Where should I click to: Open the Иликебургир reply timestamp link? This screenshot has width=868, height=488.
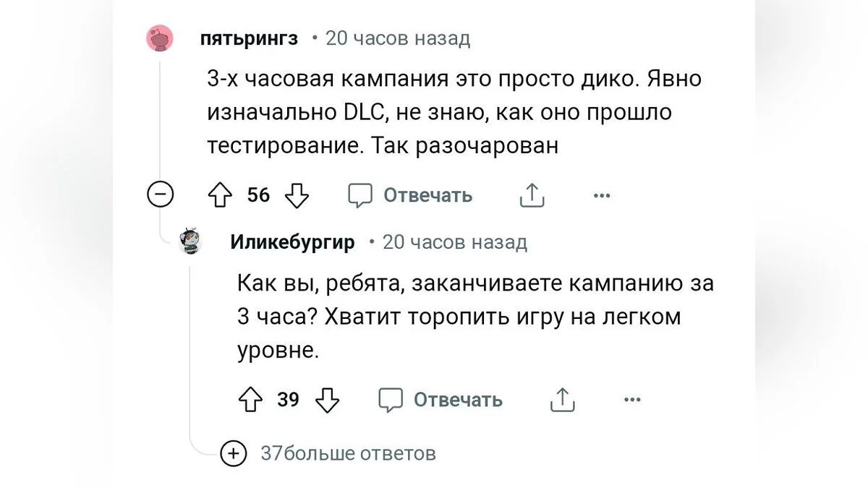[x=454, y=242]
